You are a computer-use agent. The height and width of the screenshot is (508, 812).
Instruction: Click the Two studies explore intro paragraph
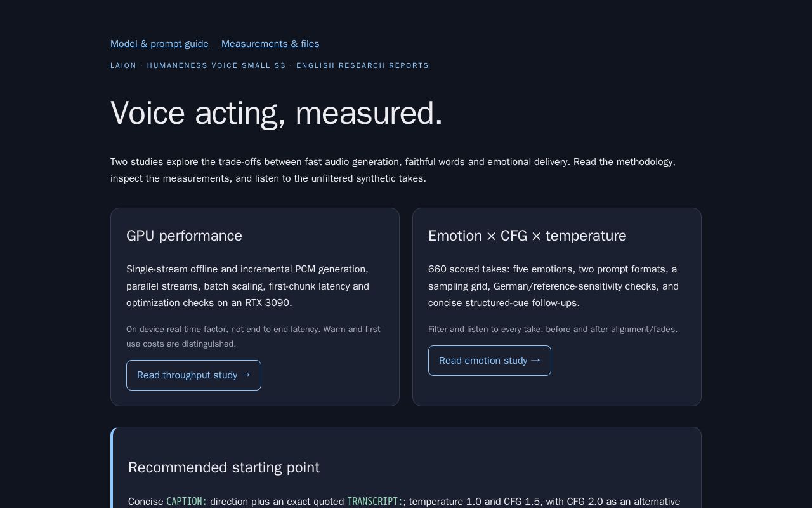pyautogui.click(x=393, y=170)
